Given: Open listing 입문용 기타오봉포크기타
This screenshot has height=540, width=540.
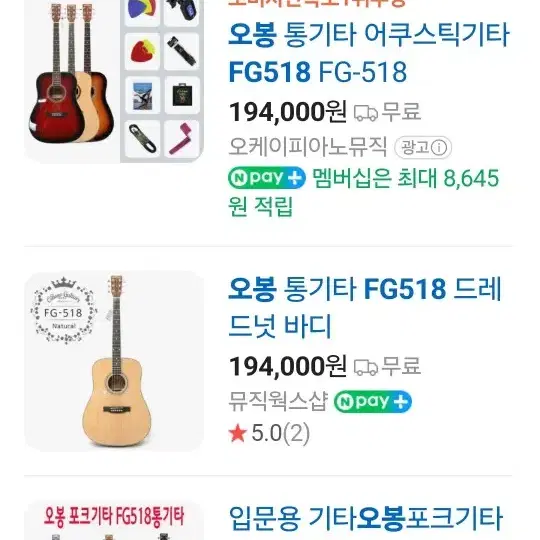Looking at the screenshot, I should [366, 518].
